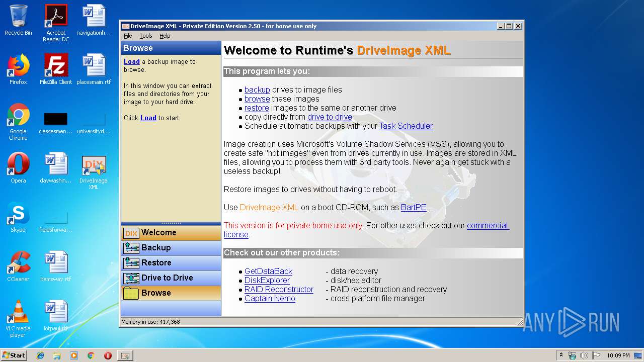Select the lotpaul.rtf document icon
644x362 pixels.
point(56,316)
